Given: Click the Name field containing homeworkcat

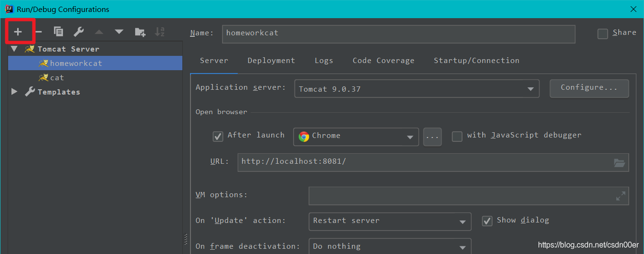Looking at the screenshot, I should point(399,33).
